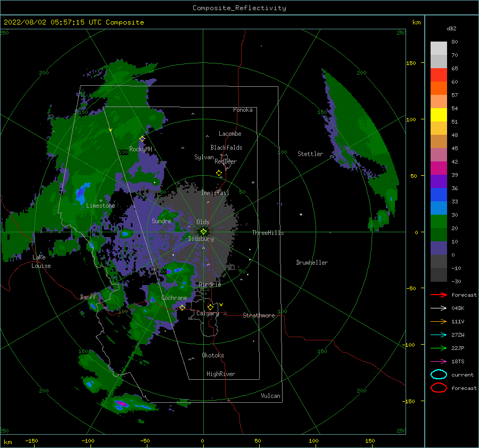Click the yellow v marker northeast of Calgary
Screen dimensions: 479x448
(x=221, y=305)
